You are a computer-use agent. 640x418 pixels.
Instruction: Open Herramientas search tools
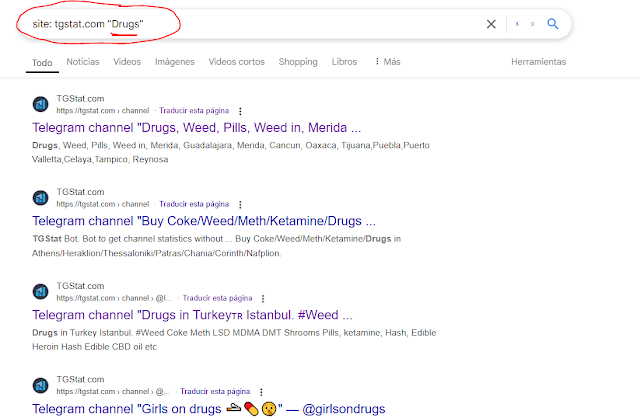(x=538, y=62)
